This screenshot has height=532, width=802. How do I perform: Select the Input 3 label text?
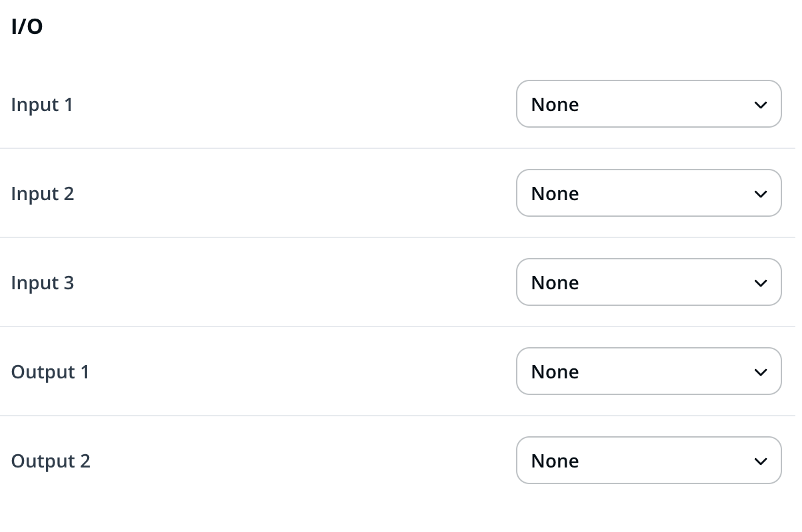pyautogui.click(x=43, y=283)
